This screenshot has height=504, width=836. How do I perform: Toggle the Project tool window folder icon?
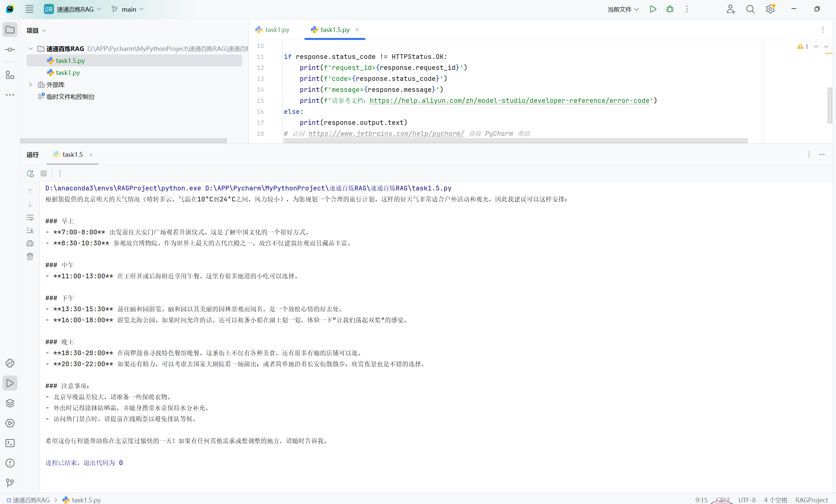pyautogui.click(x=10, y=30)
